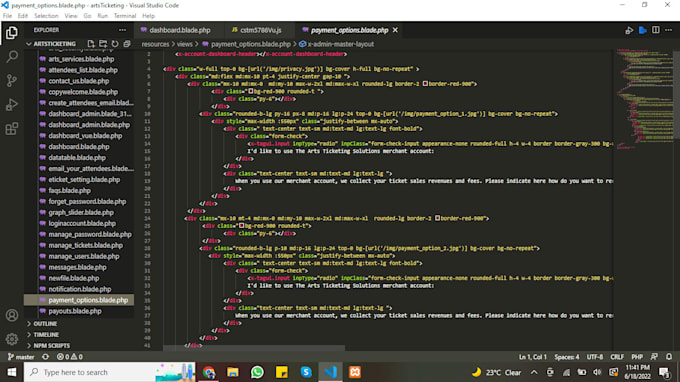The image size is (680, 382).
Task: Create a new folder in ARTSTICKETING
Action: pyautogui.click(x=103, y=44)
